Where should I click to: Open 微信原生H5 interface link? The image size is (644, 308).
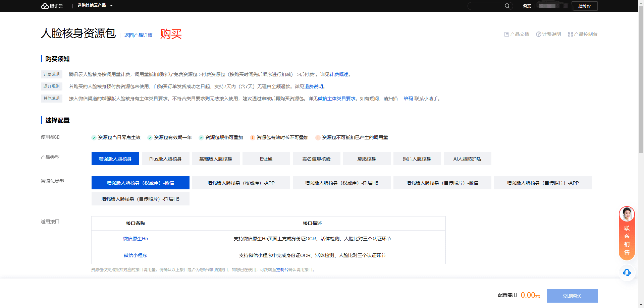click(136, 239)
